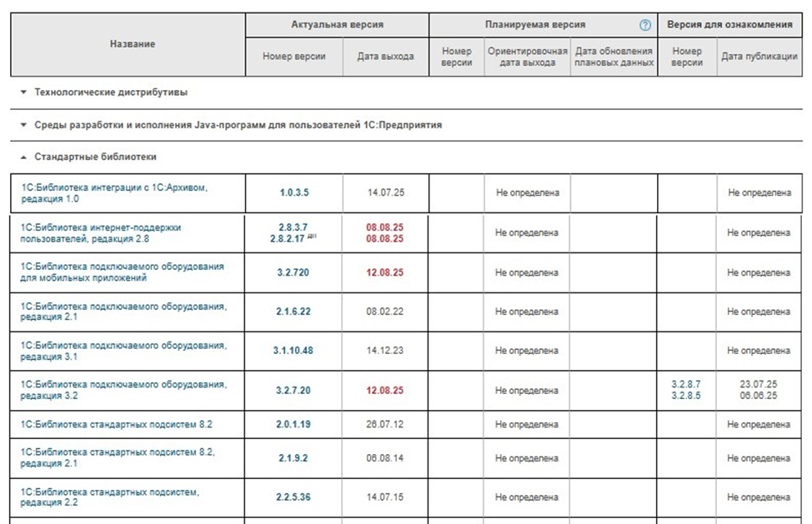Click version number 2.1.9.2
Viewport: 812px width, 524px height.
[x=293, y=458]
